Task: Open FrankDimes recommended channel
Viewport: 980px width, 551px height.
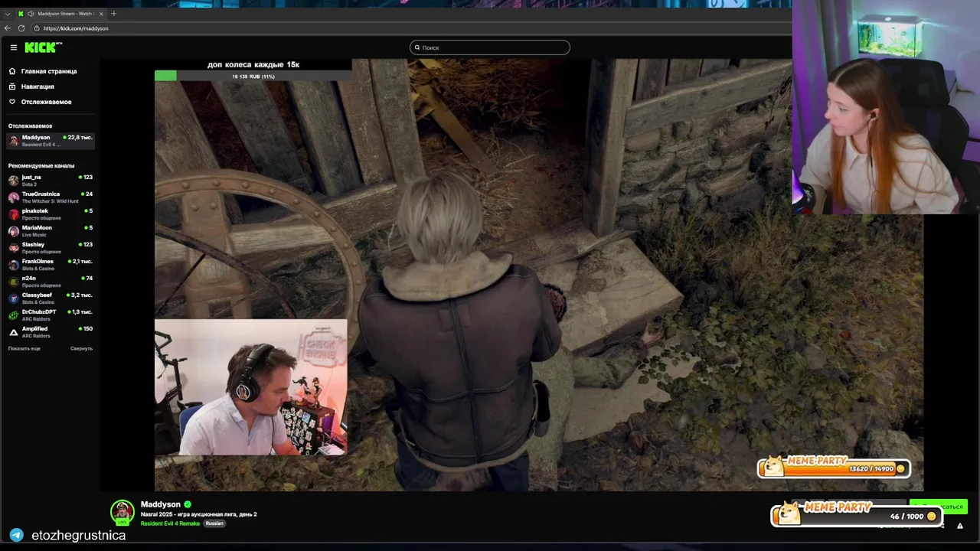Action: [50, 265]
